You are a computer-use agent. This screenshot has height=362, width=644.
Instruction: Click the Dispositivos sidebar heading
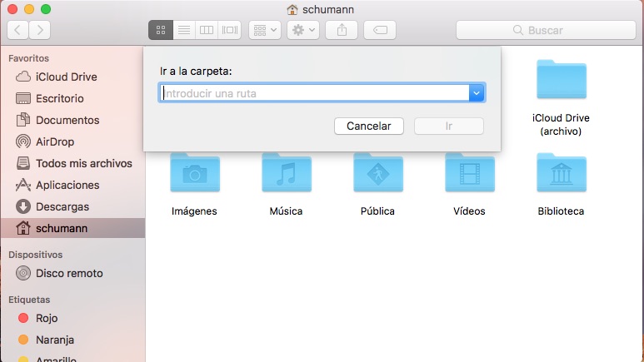35,255
